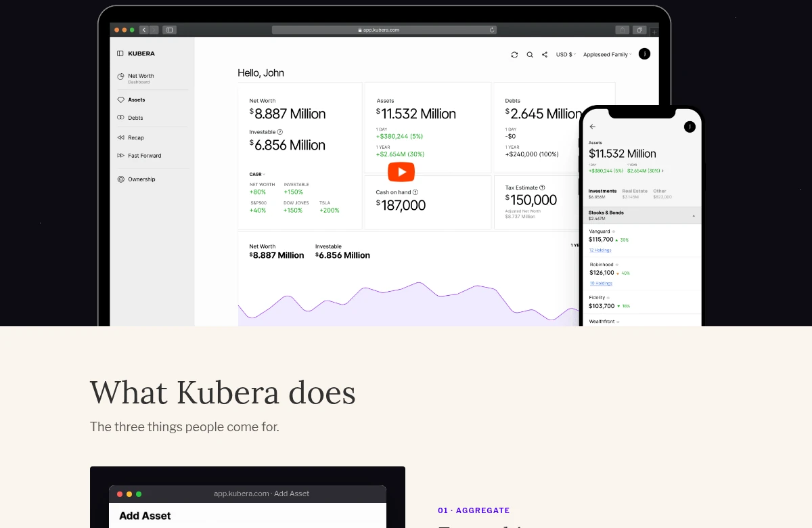812x528 pixels.
Task: Click the Investable info question icon
Action: pyautogui.click(x=280, y=132)
